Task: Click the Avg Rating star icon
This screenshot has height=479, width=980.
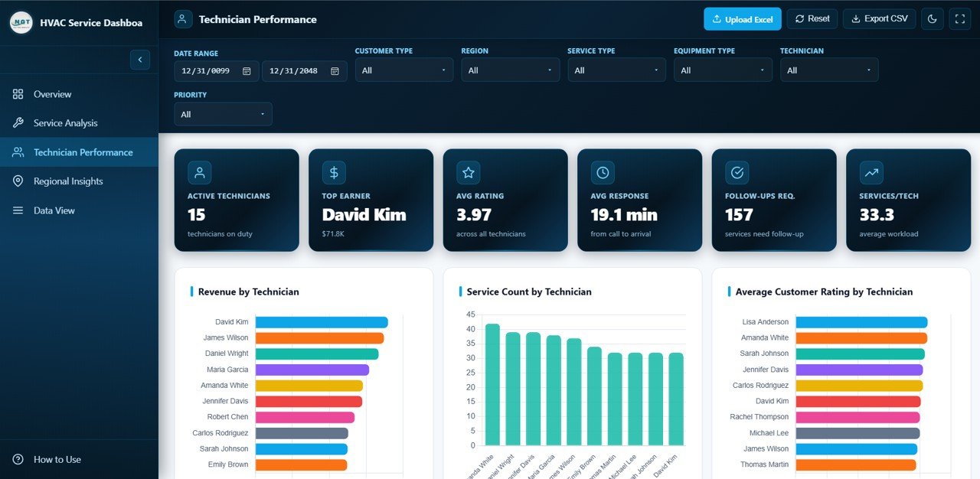Action: coord(468,173)
